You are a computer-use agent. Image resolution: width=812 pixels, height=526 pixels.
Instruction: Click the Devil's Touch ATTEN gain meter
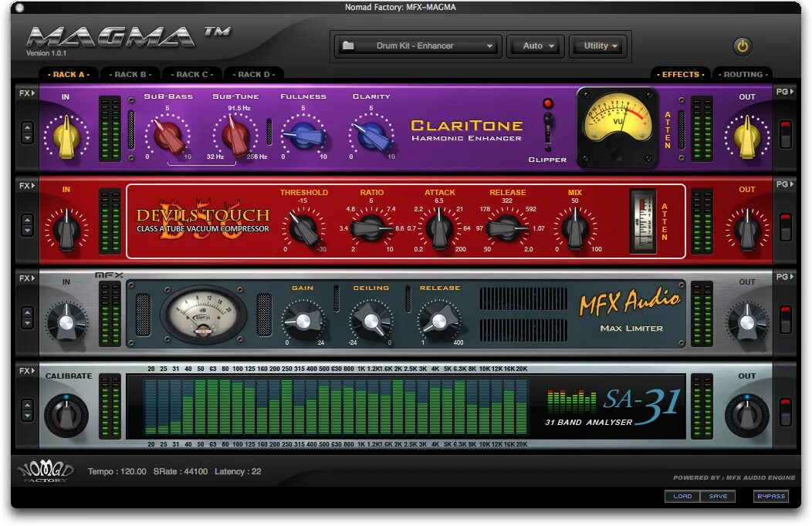tap(643, 221)
